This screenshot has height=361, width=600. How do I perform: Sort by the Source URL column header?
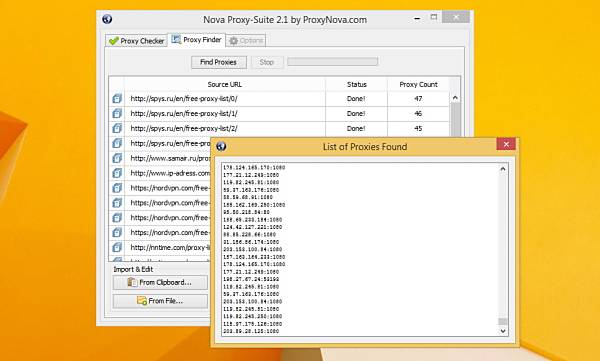coord(225,84)
